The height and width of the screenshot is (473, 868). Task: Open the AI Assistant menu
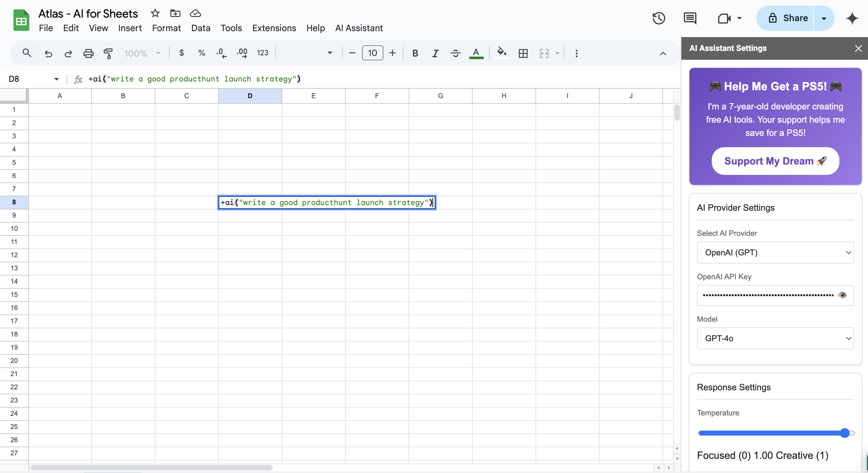coord(359,28)
